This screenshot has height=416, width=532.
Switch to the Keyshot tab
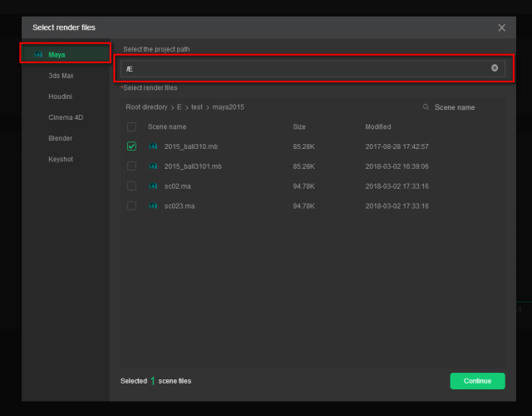(x=61, y=159)
